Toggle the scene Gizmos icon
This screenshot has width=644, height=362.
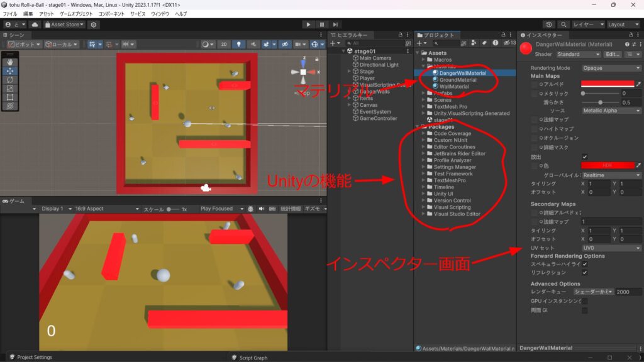click(x=314, y=45)
